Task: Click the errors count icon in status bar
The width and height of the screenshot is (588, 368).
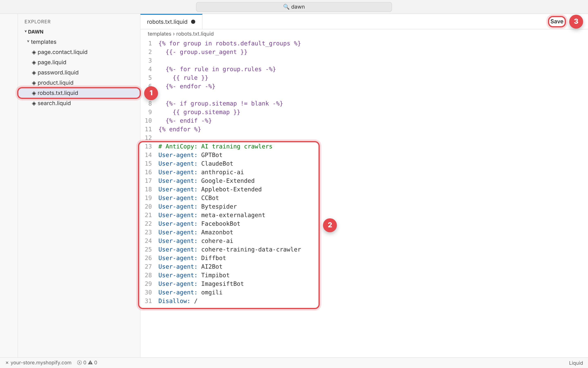Action: [79, 363]
